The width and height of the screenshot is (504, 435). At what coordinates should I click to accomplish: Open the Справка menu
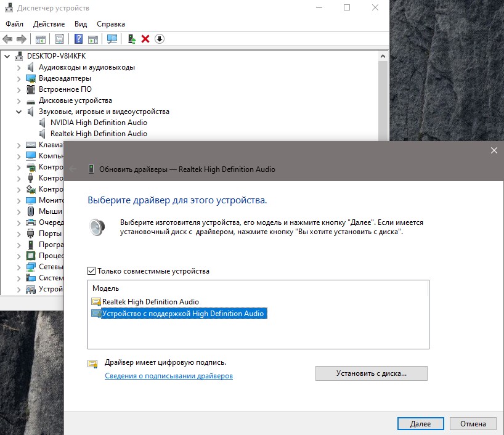111,24
